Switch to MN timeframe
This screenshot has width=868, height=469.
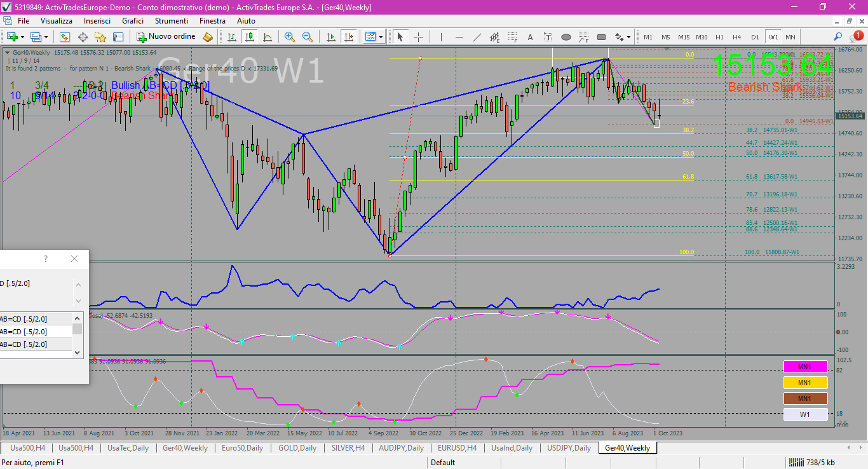(790, 37)
